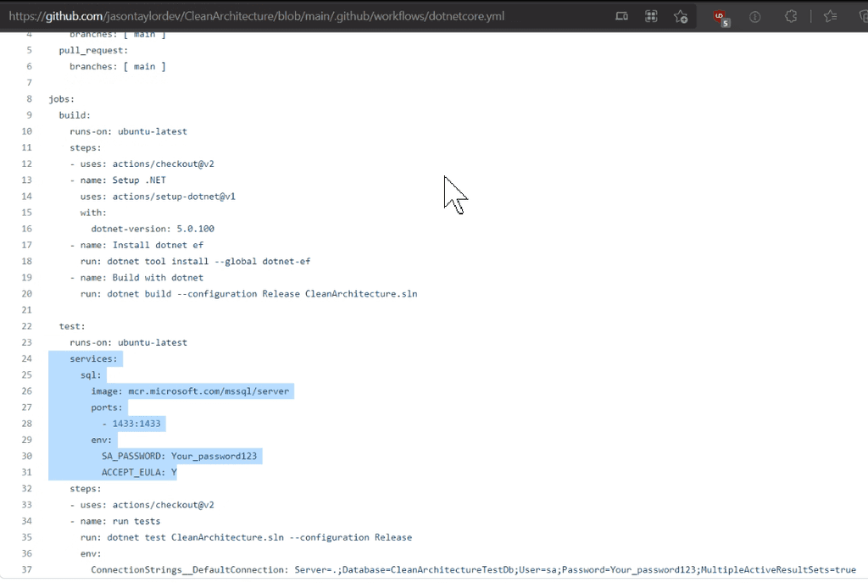Open the Extensions puzzle piece icon
868x588 pixels.
tap(790, 16)
